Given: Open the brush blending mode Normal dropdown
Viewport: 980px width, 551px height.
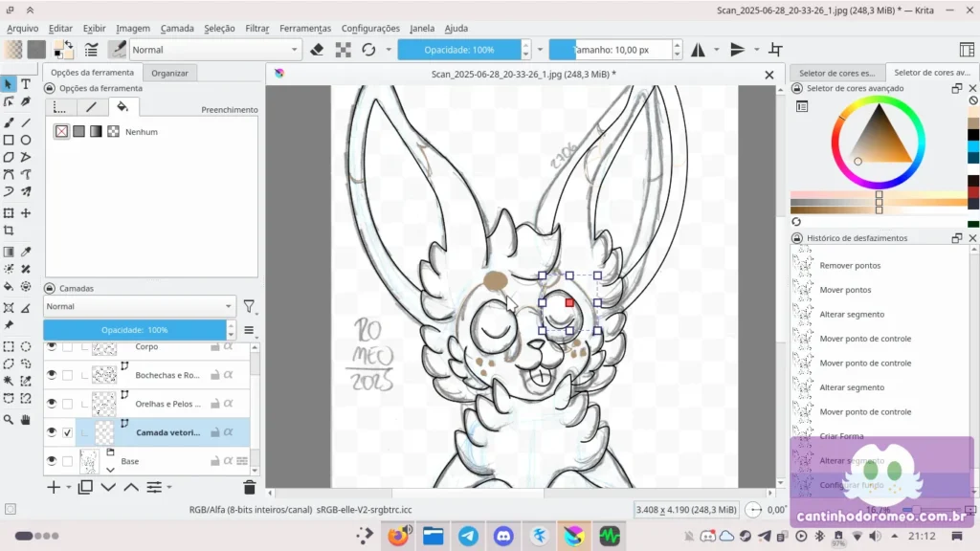Looking at the screenshot, I should point(215,50).
